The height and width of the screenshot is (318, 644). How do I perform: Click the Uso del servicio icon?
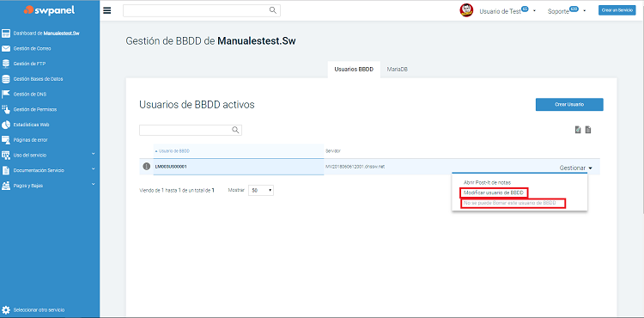(6, 156)
